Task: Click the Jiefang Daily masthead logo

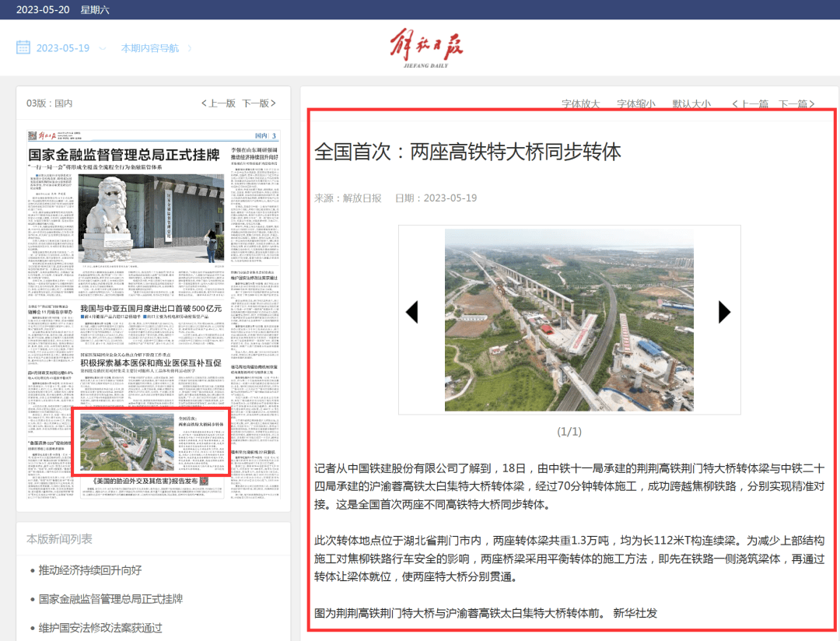Action: [426, 47]
